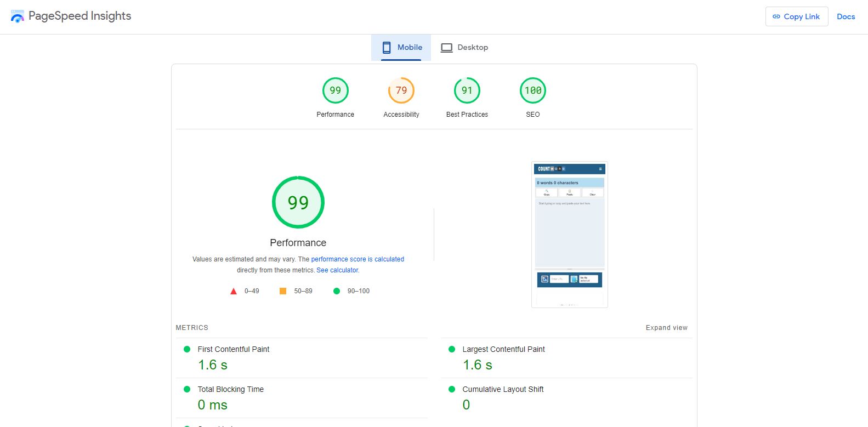The width and height of the screenshot is (868, 427).
Task: Click the red triangle 0–49 legend icon
Action: [x=234, y=291]
